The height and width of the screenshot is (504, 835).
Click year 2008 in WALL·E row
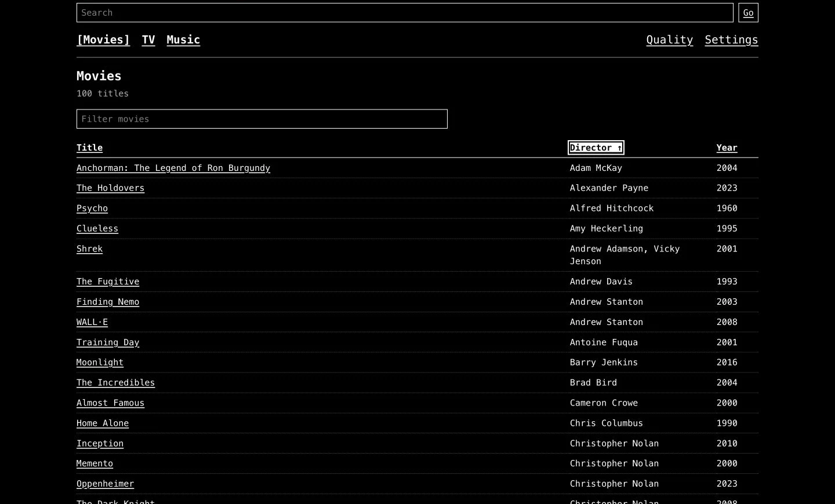tap(727, 322)
